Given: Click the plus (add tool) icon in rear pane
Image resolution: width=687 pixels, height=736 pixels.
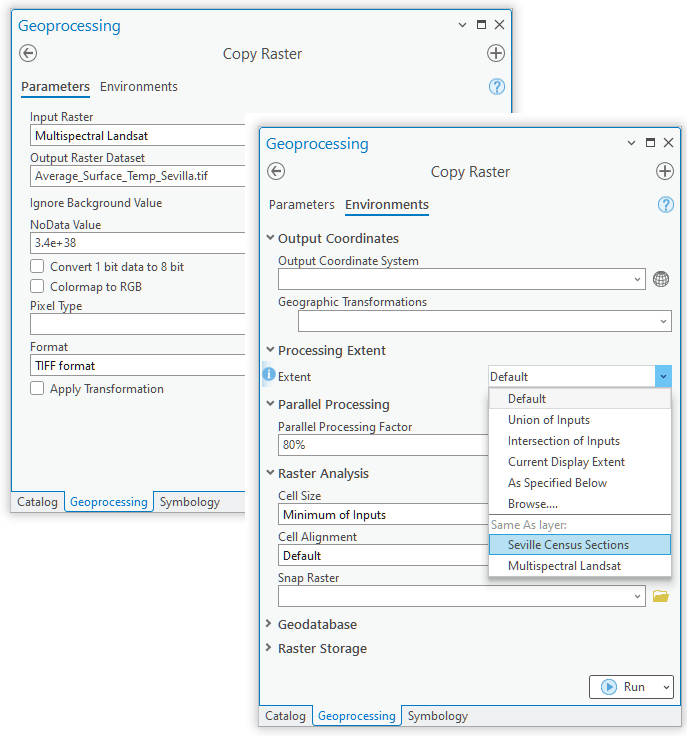Looking at the screenshot, I should click(x=496, y=53).
